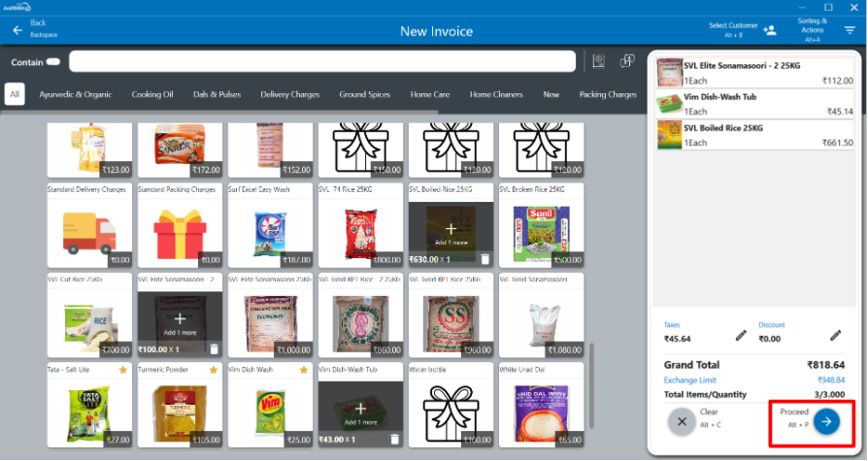Viewport: 868px width, 461px height.
Task: Click the Back arrow icon
Action: coord(17,30)
